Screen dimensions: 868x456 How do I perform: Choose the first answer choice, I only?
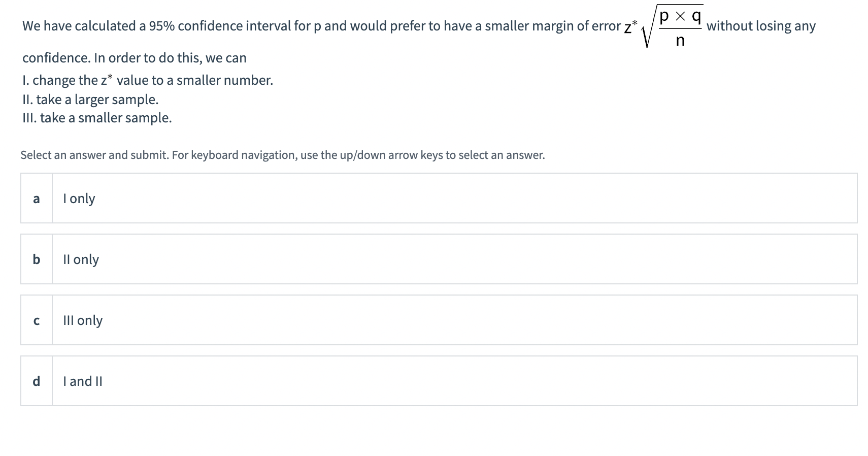pos(437,198)
